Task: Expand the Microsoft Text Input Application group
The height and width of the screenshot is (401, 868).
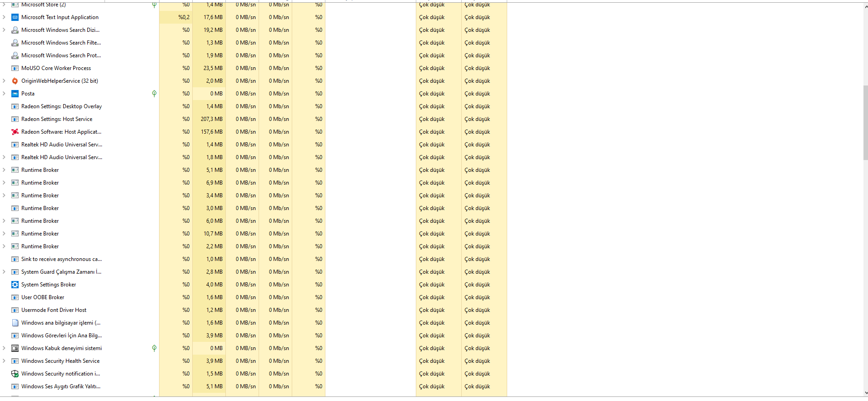Action: 4,17
